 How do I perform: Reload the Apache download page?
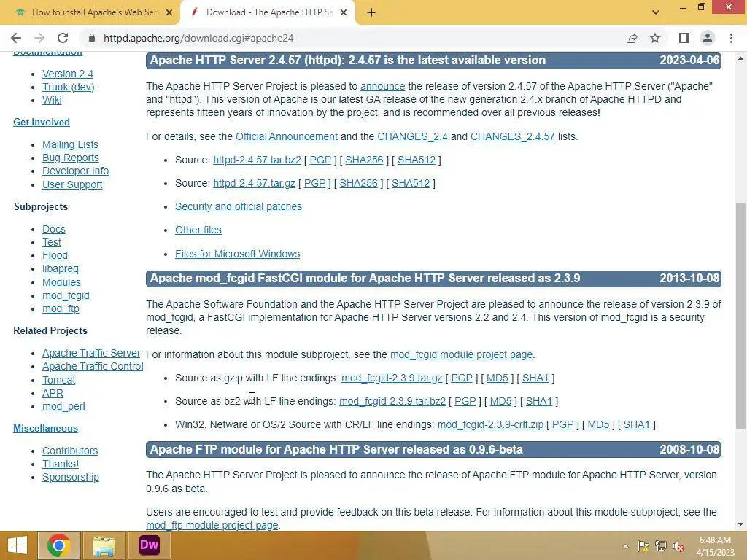[x=63, y=38]
